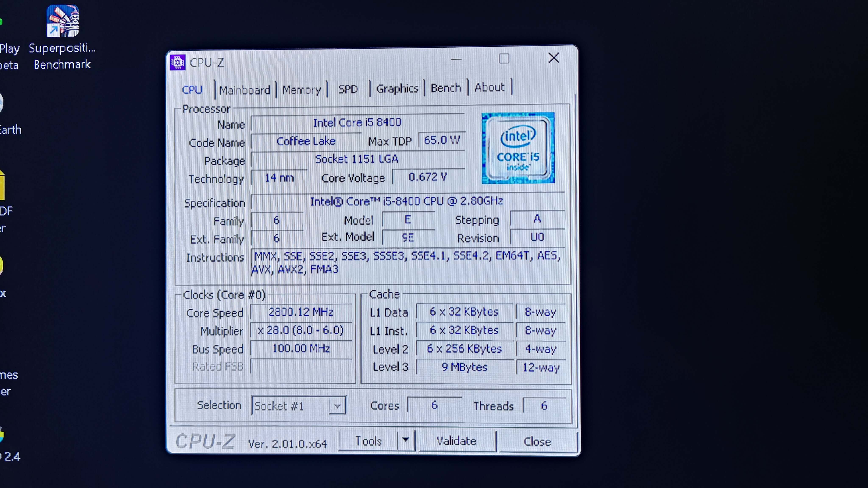Image resolution: width=868 pixels, height=488 pixels.
Task: Open the Bench tab
Action: (446, 88)
